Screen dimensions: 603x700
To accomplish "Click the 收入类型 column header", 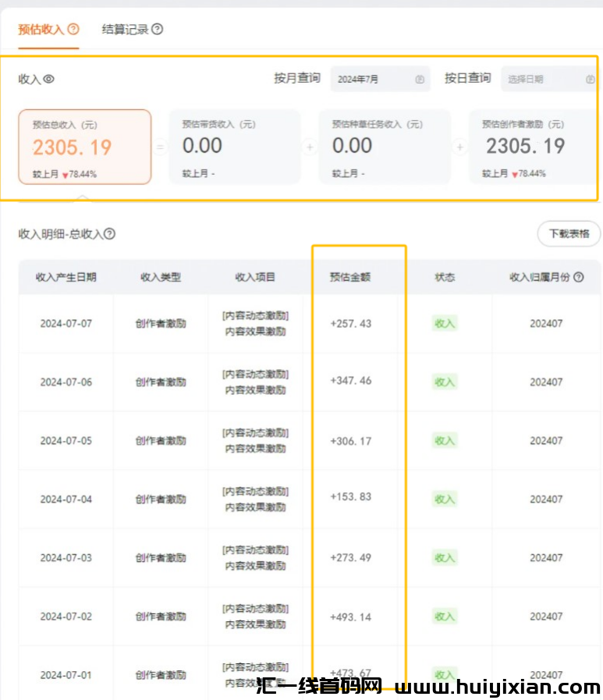I will pyautogui.click(x=161, y=277).
